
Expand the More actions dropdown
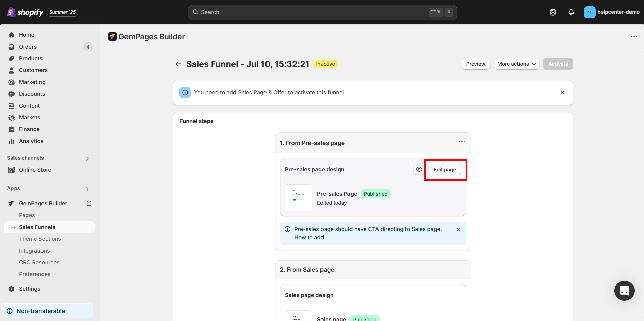click(516, 64)
